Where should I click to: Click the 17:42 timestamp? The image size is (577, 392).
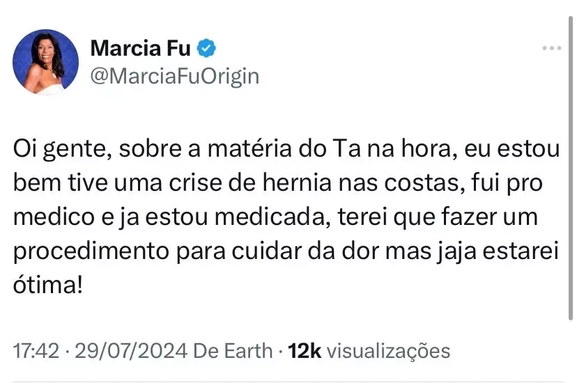point(36,351)
